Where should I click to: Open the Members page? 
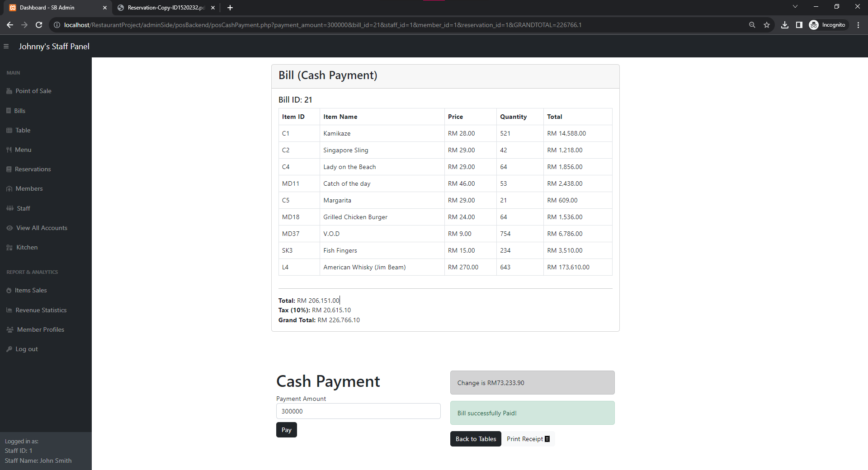click(x=29, y=189)
